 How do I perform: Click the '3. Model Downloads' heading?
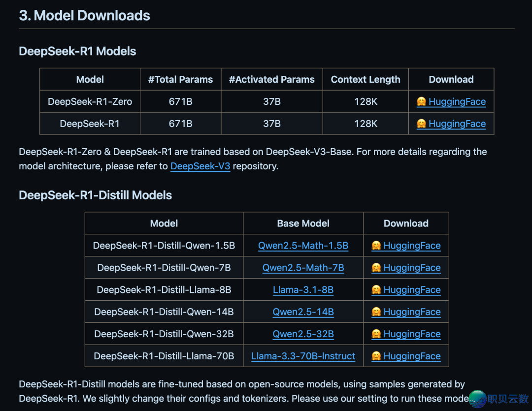(x=85, y=16)
